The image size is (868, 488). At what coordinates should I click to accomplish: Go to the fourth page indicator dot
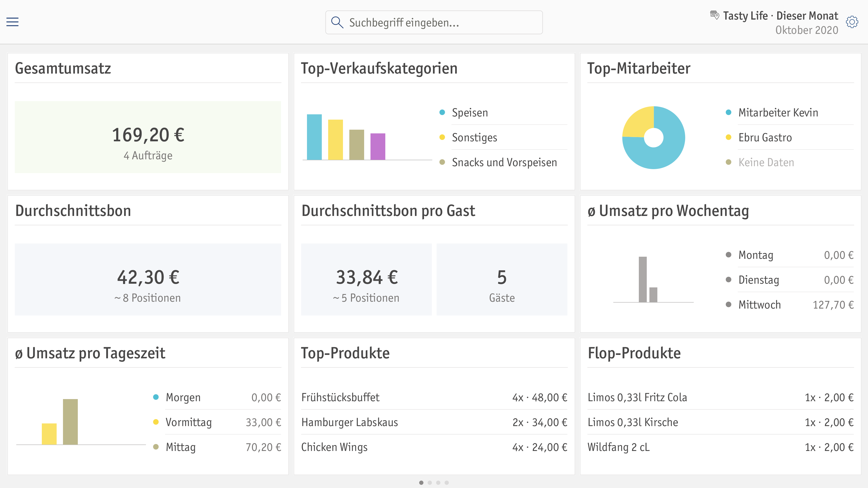pyautogui.click(x=446, y=483)
